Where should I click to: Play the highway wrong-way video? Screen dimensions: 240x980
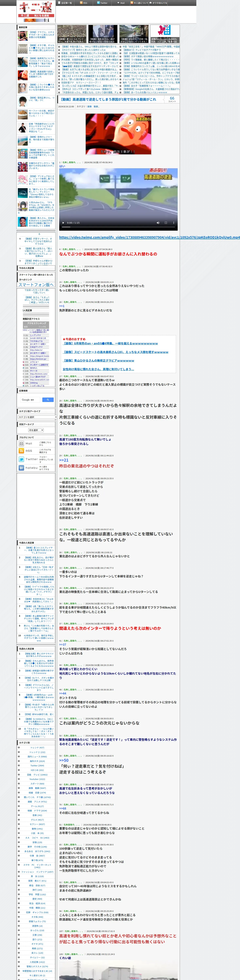pos(63,223)
